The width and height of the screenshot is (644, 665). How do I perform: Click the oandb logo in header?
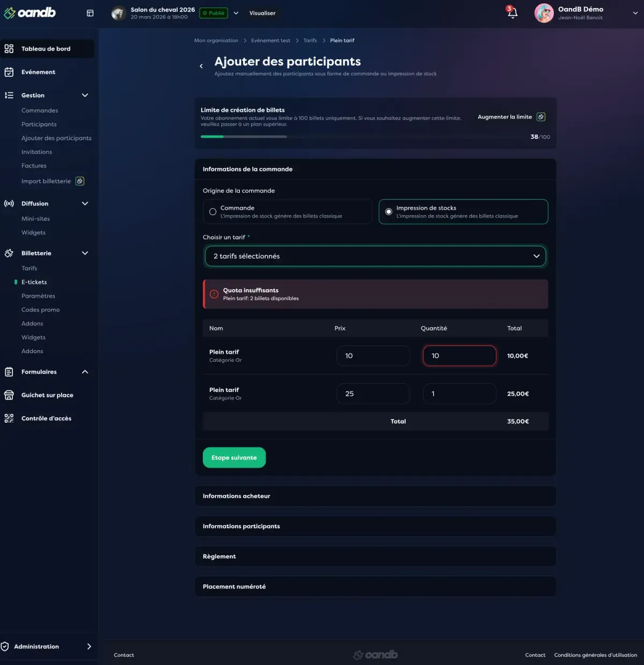30,13
